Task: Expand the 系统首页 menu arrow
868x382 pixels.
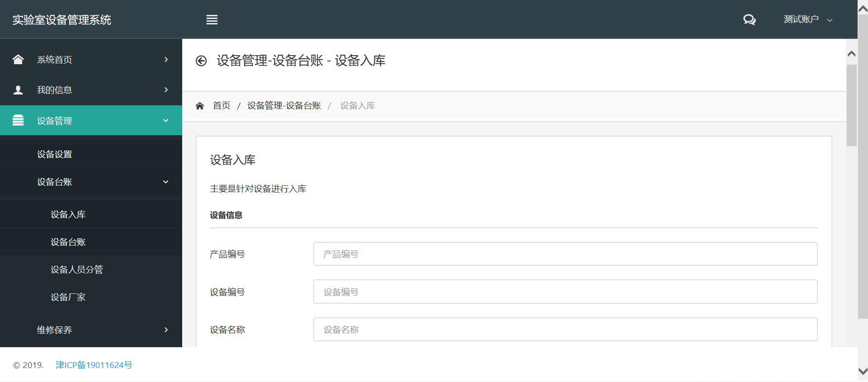Action: (166, 60)
